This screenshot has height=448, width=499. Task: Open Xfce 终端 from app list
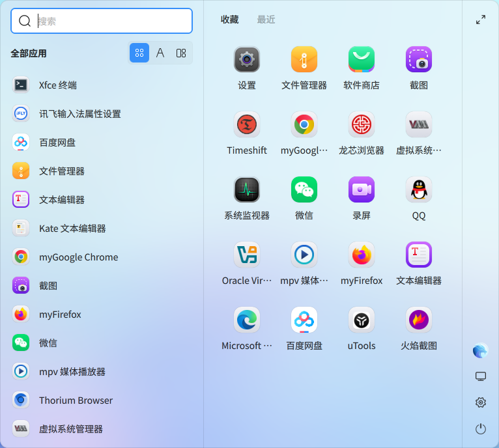pos(102,85)
